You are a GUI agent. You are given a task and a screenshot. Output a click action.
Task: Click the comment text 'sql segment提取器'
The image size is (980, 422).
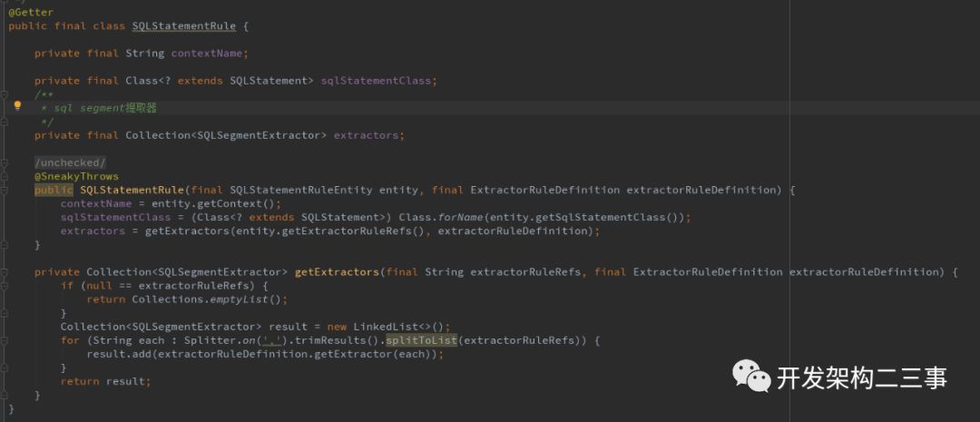[x=105, y=108]
